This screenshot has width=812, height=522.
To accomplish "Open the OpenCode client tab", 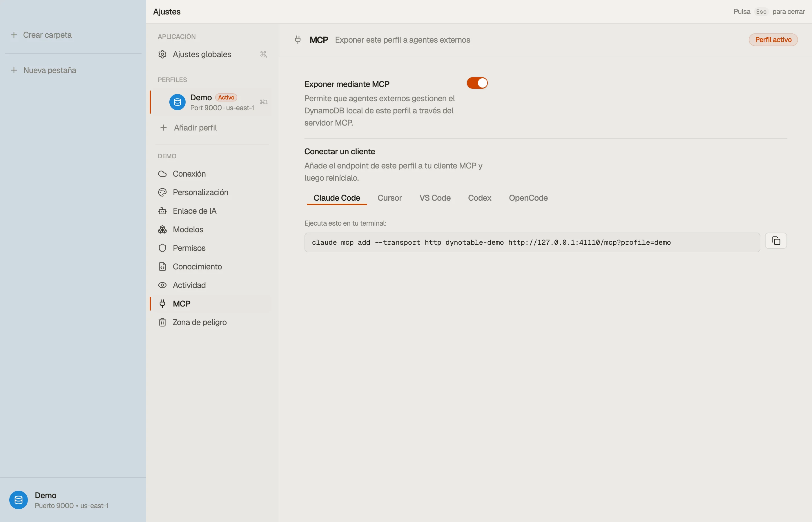I will (x=528, y=198).
